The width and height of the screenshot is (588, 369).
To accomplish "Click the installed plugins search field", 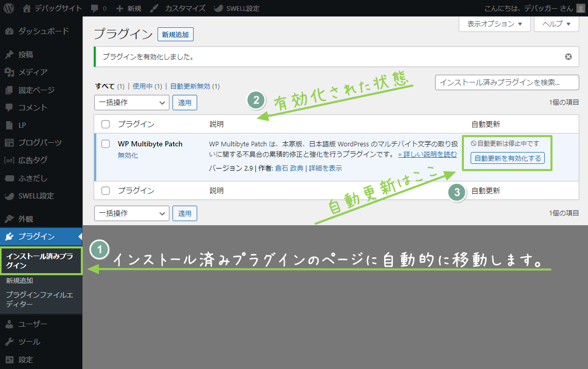I will 507,82.
